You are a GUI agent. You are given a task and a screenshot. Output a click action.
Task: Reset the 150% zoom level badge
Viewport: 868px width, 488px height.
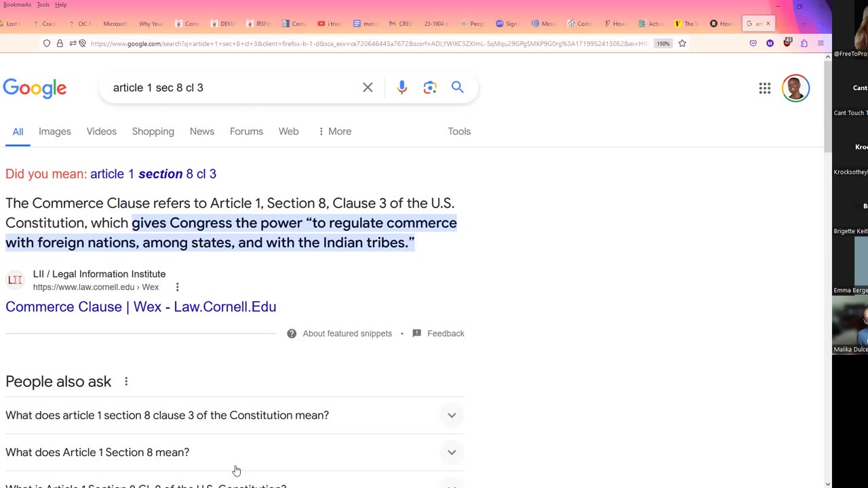point(663,43)
